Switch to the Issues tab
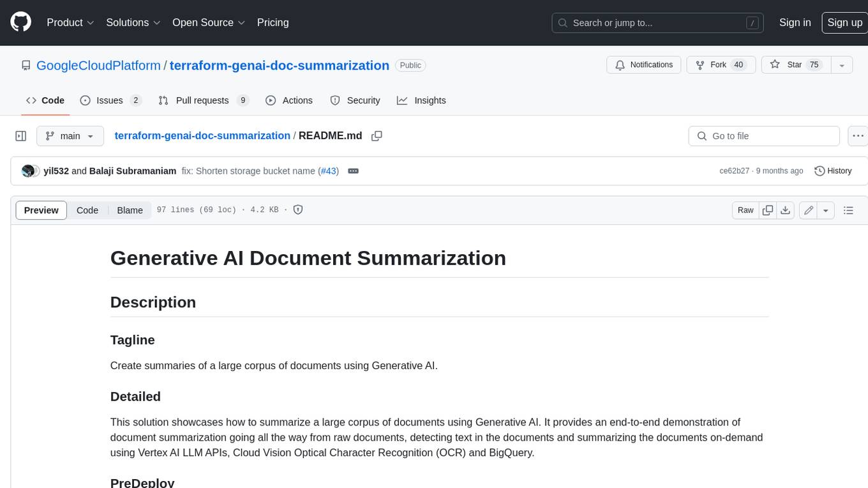The image size is (868, 488). pos(110,100)
